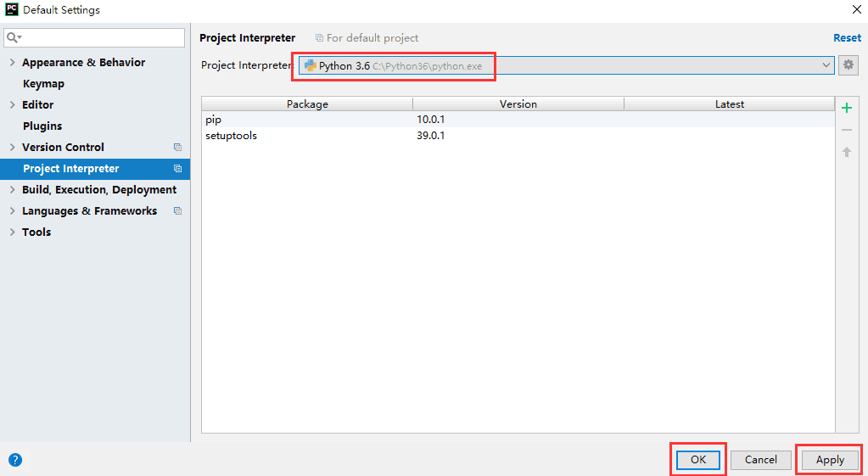Expand the Version Control section

(x=12, y=148)
